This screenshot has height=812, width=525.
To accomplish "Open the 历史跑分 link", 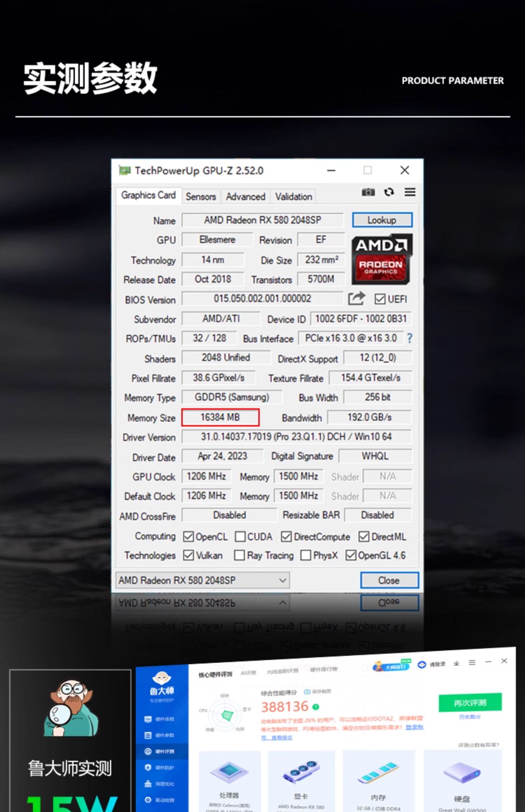I will coord(470,717).
